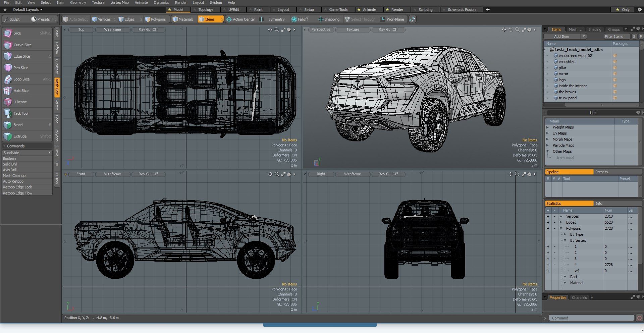
Task: Click the rotate icon in Perspective viewport
Action: [511, 30]
